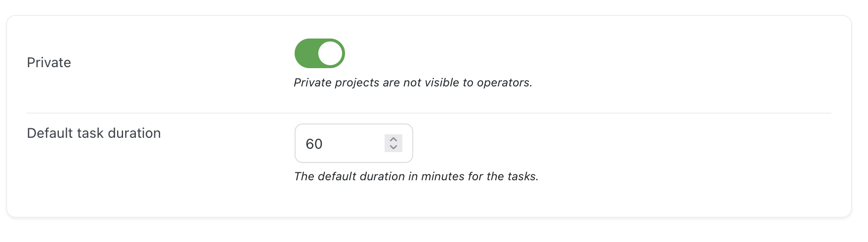This screenshot has width=868, height=242.
Task: Click the word "tasks" in the duration hint
Action: pos(522,176)
